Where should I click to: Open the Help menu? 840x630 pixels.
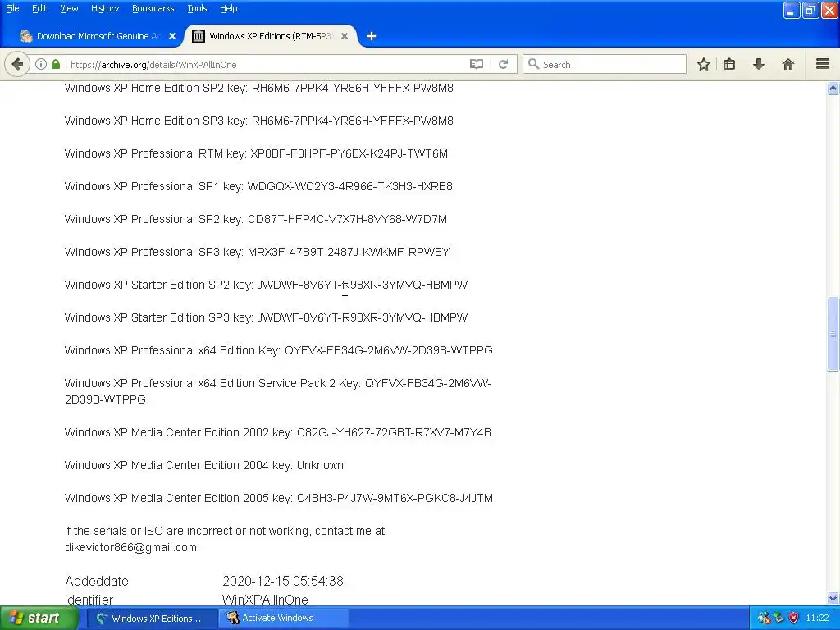pos(228,8)
